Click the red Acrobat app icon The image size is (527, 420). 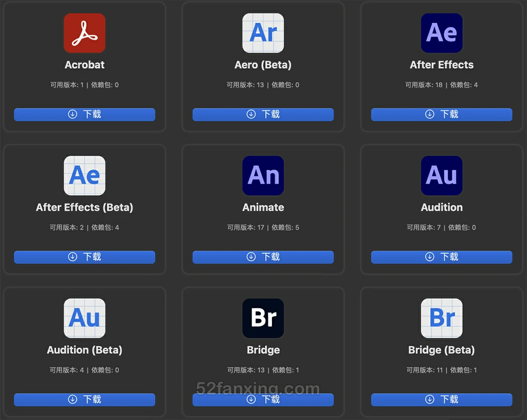pyautogui.click(x=84, y=33)
